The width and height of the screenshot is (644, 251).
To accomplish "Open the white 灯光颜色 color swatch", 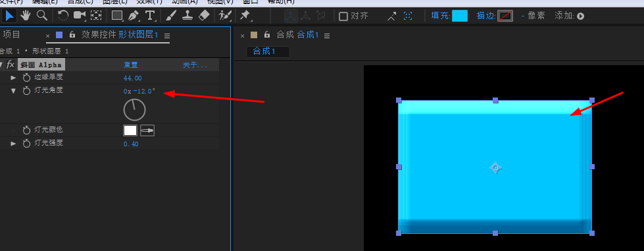I will [x=130, y=130].
